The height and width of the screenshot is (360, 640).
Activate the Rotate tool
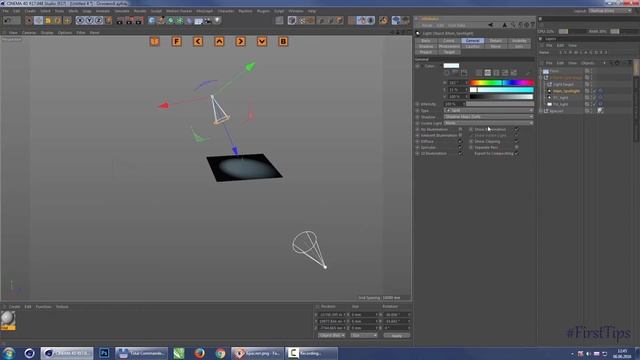coord(58,20)
